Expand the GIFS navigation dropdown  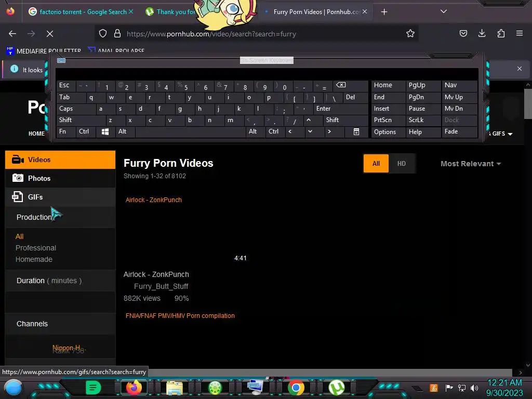tap(502, 134)
